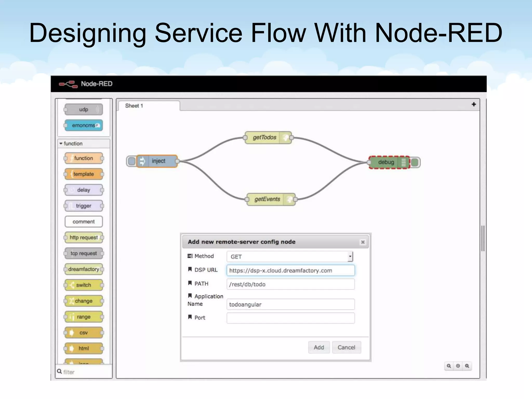Click into the DSP URL field
The width and height of the screenshot is (532, 399).
tap(290, 270)
